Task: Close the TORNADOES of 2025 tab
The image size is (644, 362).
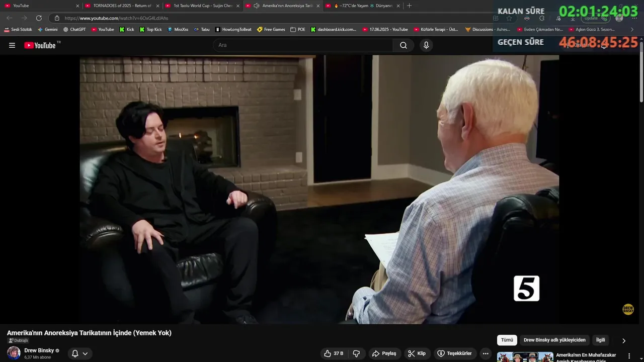Action: pyautogui.click(x=157, y=6)
